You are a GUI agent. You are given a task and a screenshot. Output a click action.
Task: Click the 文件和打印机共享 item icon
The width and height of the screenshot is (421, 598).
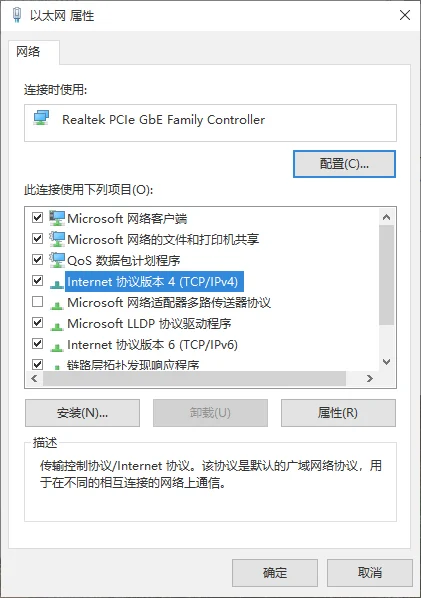[57, 239]
